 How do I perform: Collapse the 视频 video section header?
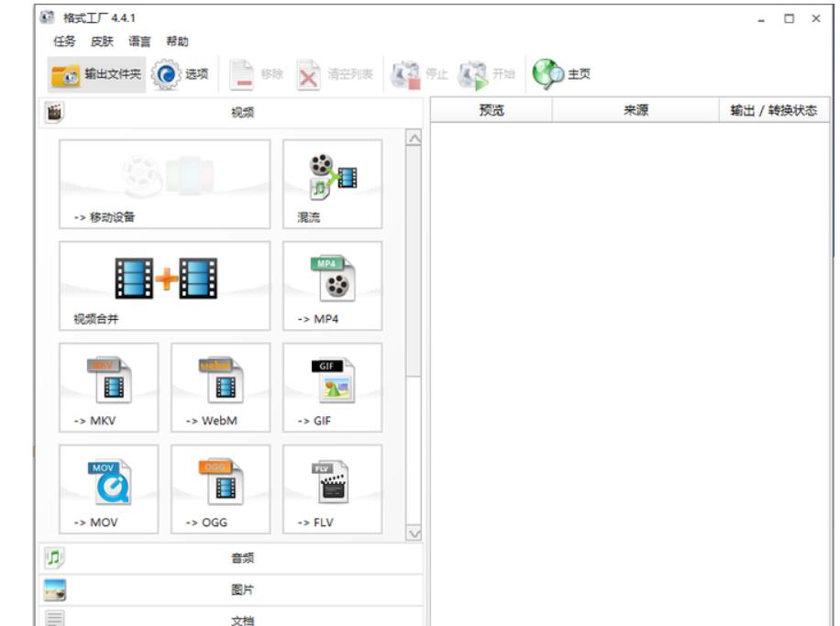[x=231, y=113]
